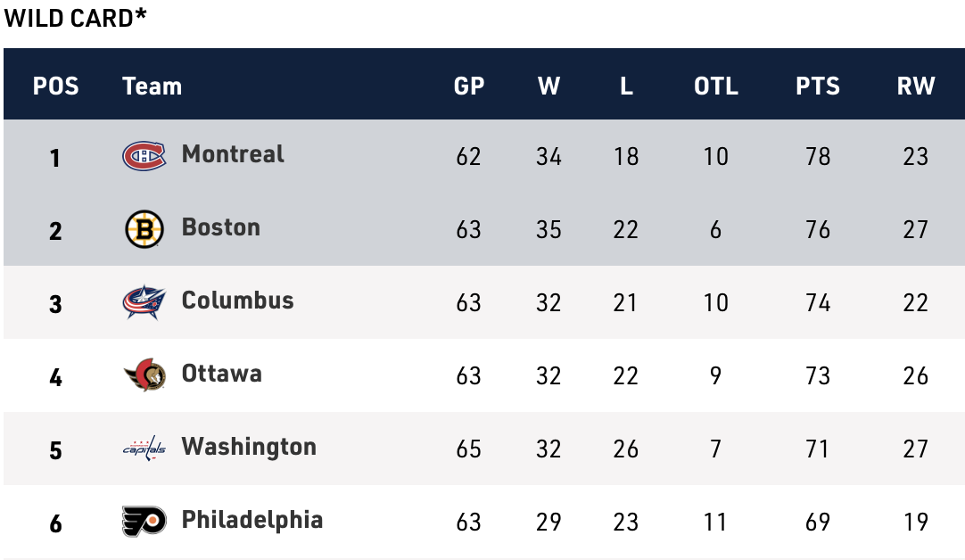Sort by the OTL column header
Image resolution: width=965 pixels, height=560 pixels.
click(716, 86)
